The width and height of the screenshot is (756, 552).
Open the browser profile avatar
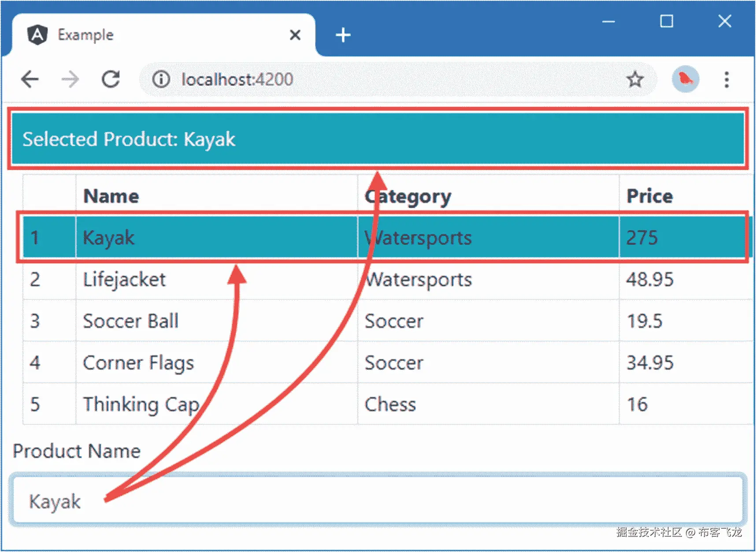[x=685, y=79]
